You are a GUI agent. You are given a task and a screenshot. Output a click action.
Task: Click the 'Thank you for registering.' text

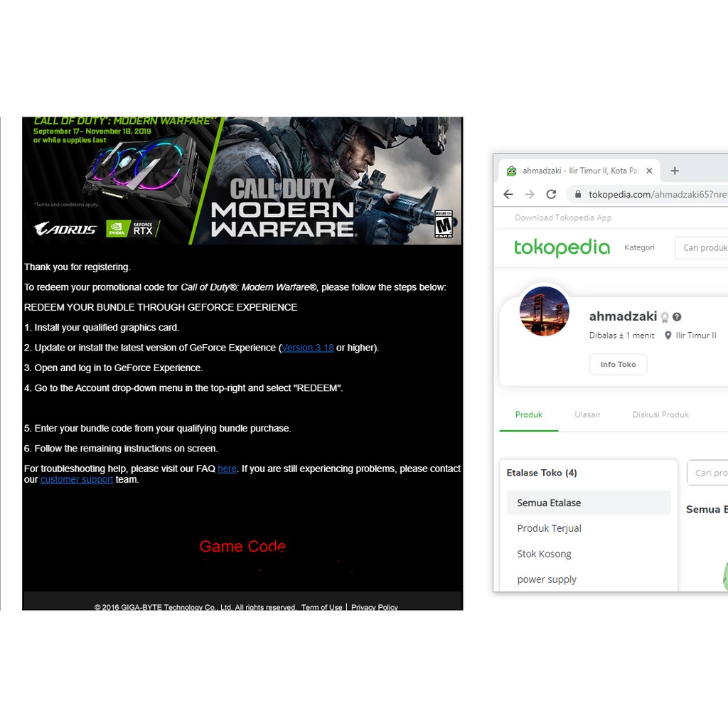point(77,267)
